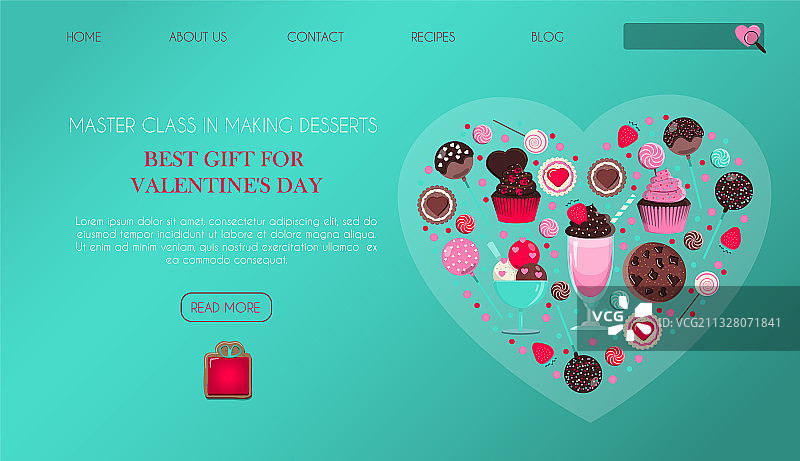Click the pink cake pop with hearts
The image size is (800, 461).
point(461,258)
